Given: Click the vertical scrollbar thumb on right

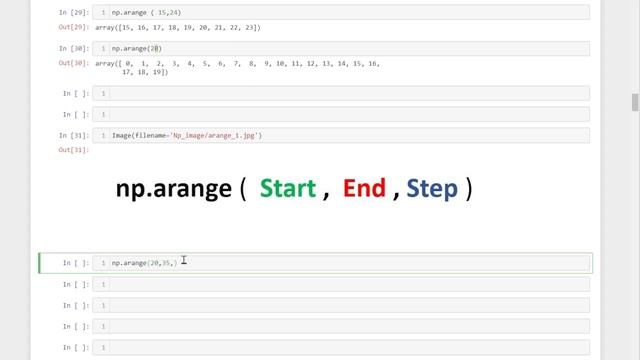Looking at the screenshot, I should pos(635,102).
